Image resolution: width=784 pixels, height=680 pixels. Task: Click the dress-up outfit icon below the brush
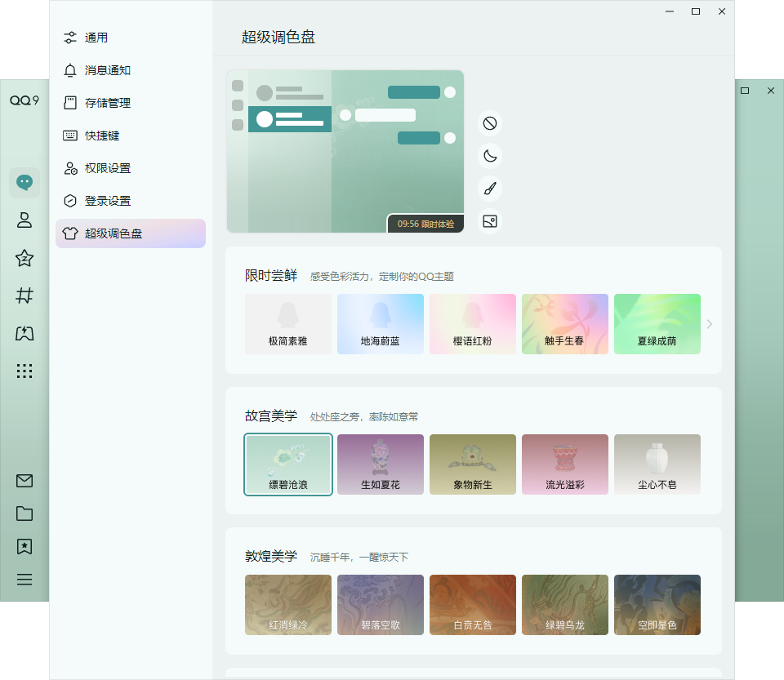pos(490,221)
